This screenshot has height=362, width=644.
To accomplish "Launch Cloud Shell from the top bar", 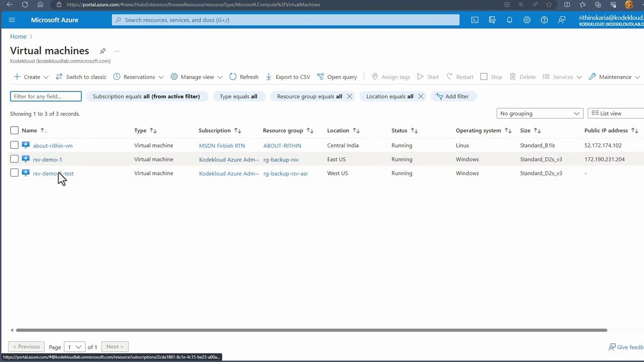I will [474, 20].
